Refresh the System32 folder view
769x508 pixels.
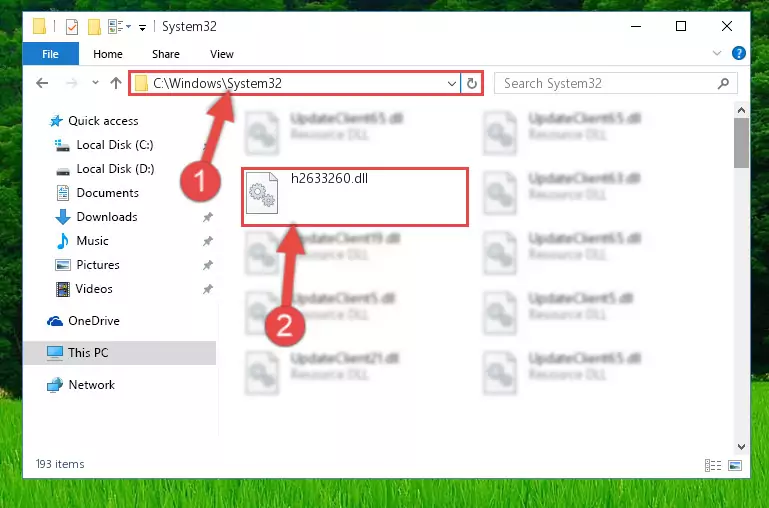tap(471, 83)
